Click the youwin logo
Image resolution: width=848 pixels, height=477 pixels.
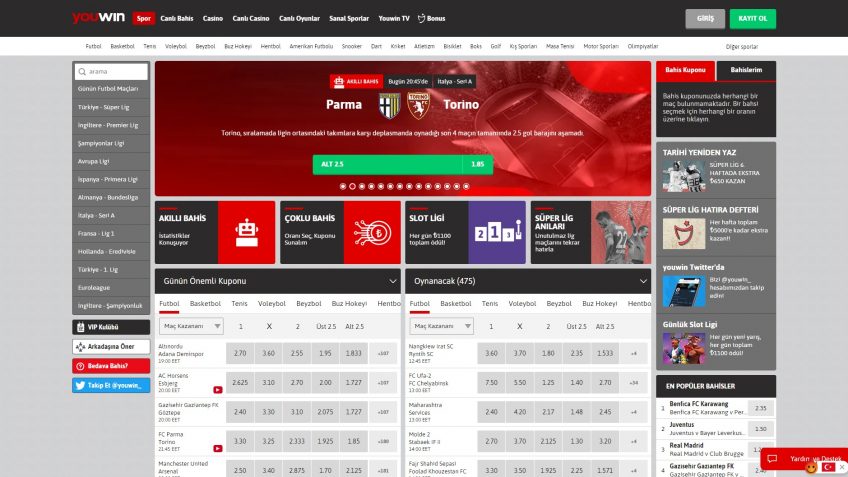coord(98,18)
